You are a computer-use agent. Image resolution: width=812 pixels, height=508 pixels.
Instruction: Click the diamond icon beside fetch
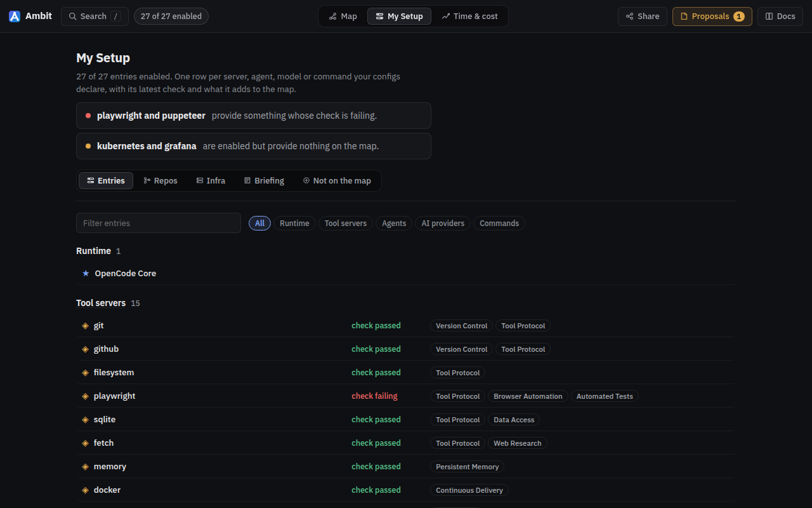[x=86, y=443]
